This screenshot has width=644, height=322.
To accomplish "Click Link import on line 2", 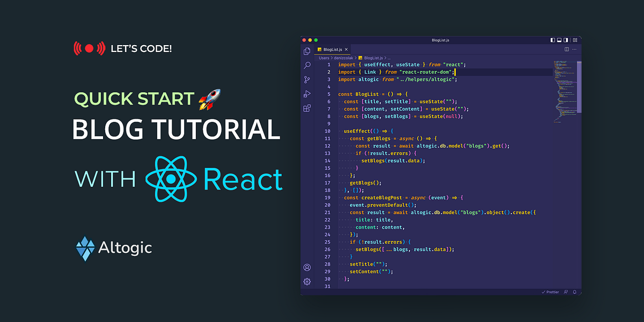I will [370, 72].
